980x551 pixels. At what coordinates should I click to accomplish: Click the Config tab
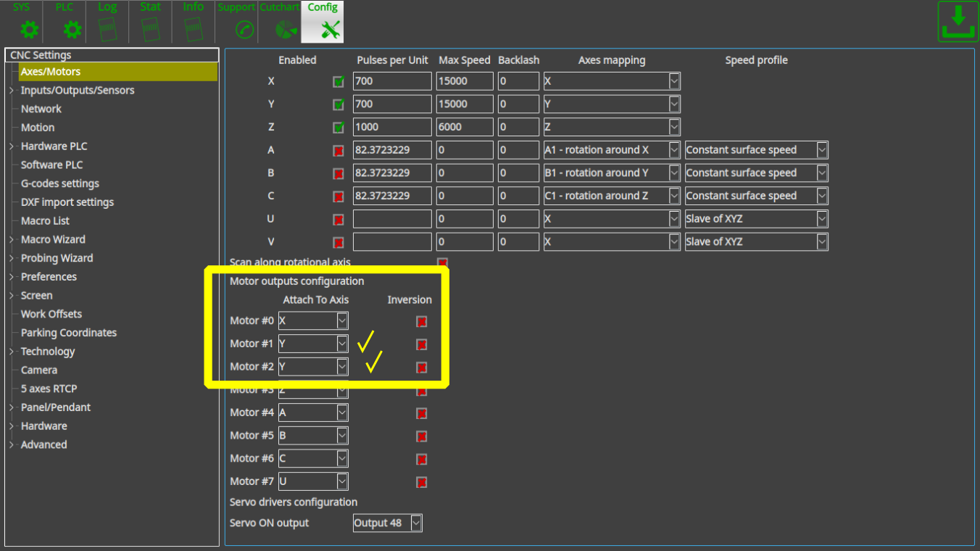[323, 22]
